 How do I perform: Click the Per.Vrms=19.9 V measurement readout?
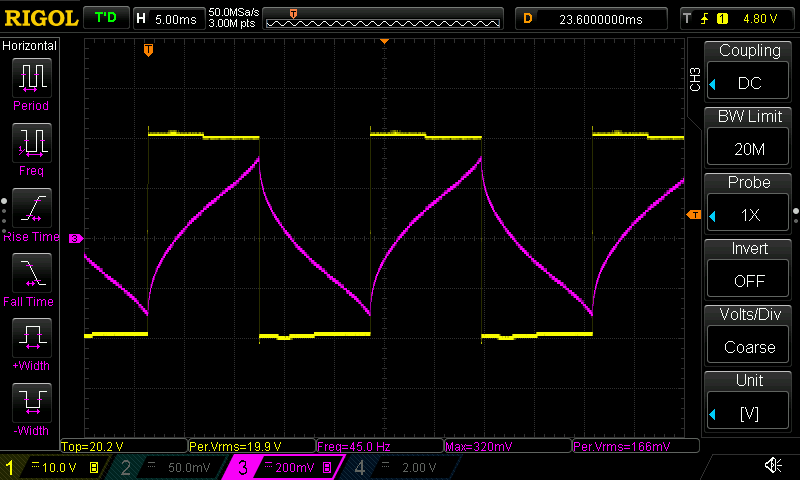pyautogui.click(x=252, y=446)
